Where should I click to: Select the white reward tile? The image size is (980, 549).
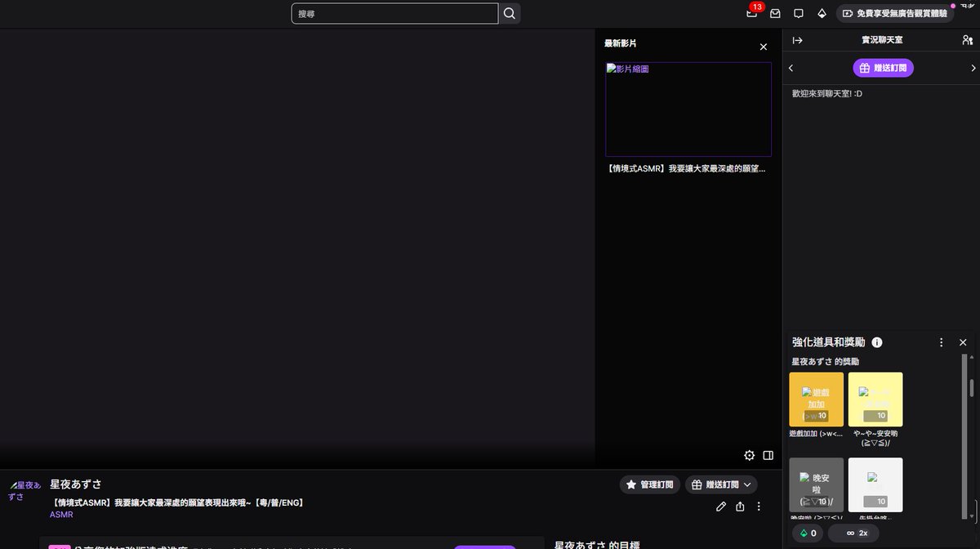pyautogui.click(x=875, y=484)
